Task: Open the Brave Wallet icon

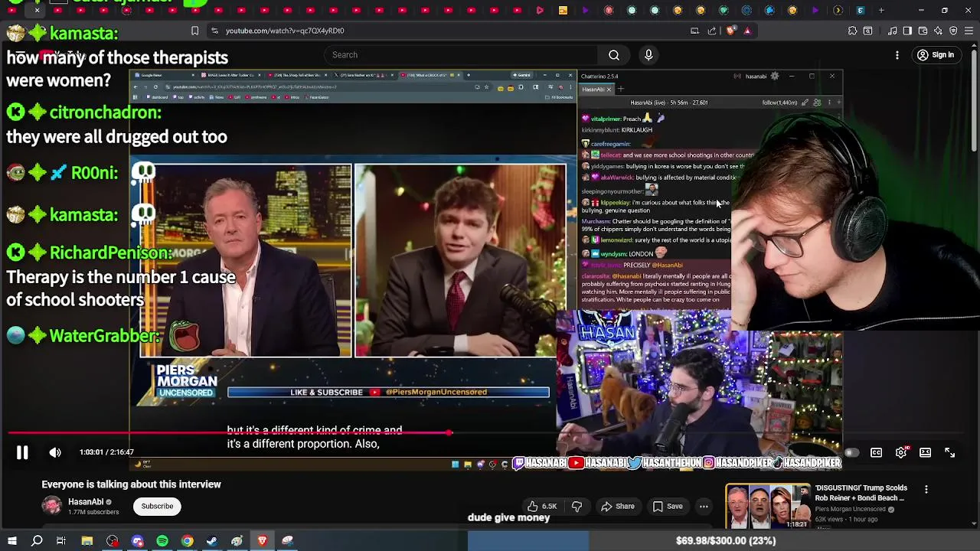Action: (x=923, y=31)
